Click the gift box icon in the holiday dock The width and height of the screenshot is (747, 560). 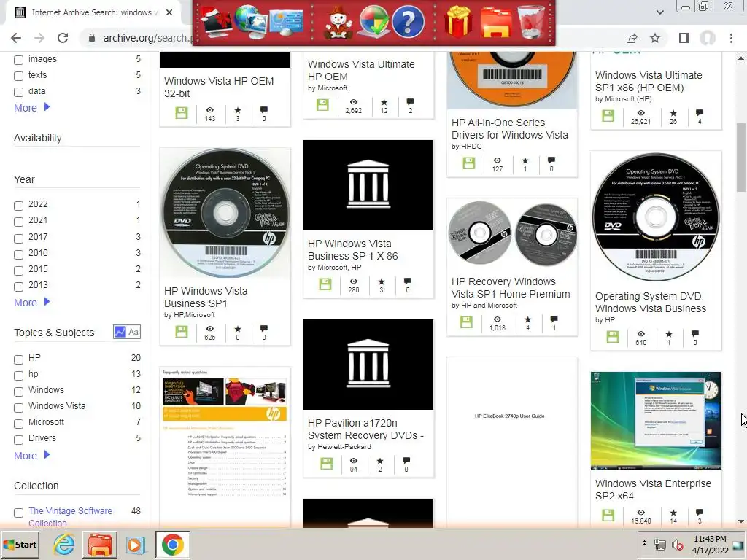457,22
